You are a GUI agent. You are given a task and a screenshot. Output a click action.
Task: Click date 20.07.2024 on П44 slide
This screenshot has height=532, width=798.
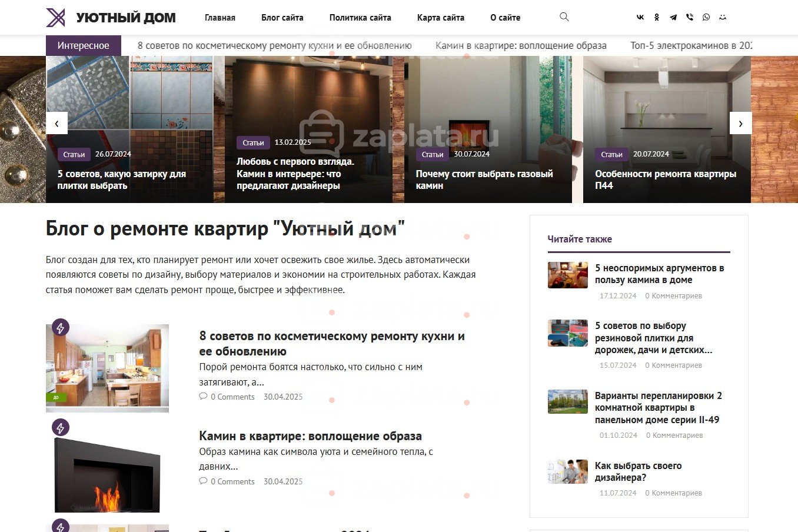(x=651, y=154)
